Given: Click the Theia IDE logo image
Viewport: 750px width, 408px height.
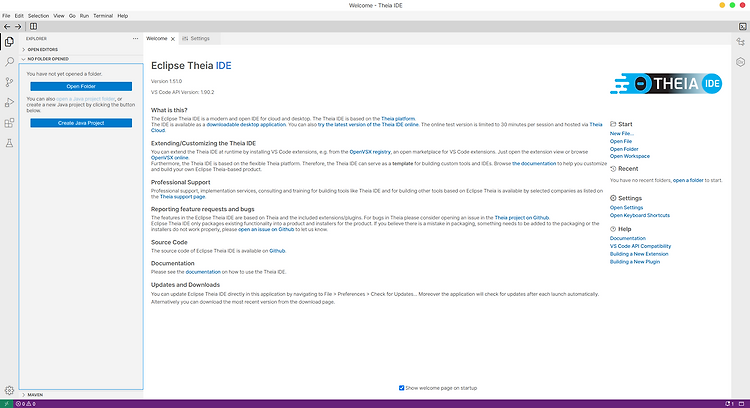Looking at the screenshot, I should [666, 84].
